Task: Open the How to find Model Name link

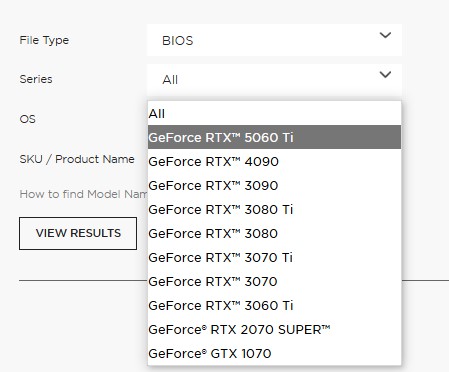Action: (83, 194)
